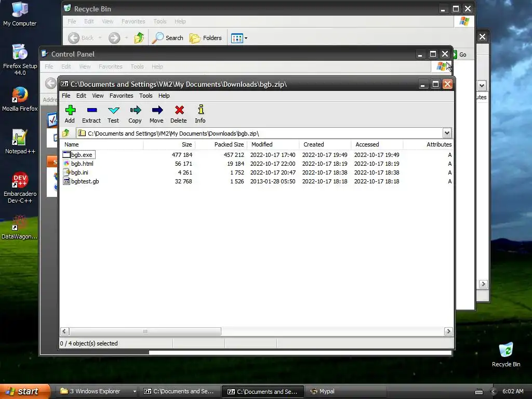Viewport: 532px width, 399px height.
Task: Click the Start button
Action: 25,391
